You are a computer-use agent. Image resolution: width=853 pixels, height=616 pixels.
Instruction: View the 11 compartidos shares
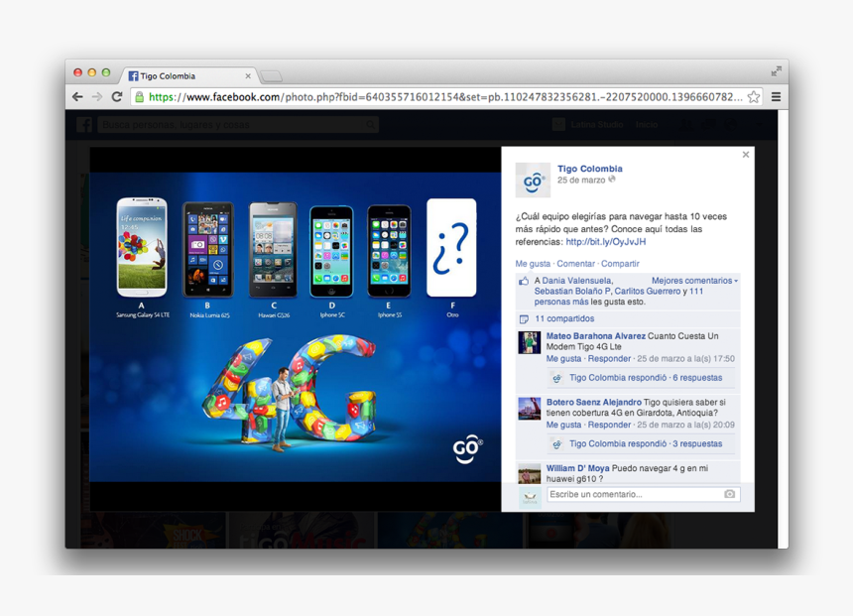coord(564,318)
